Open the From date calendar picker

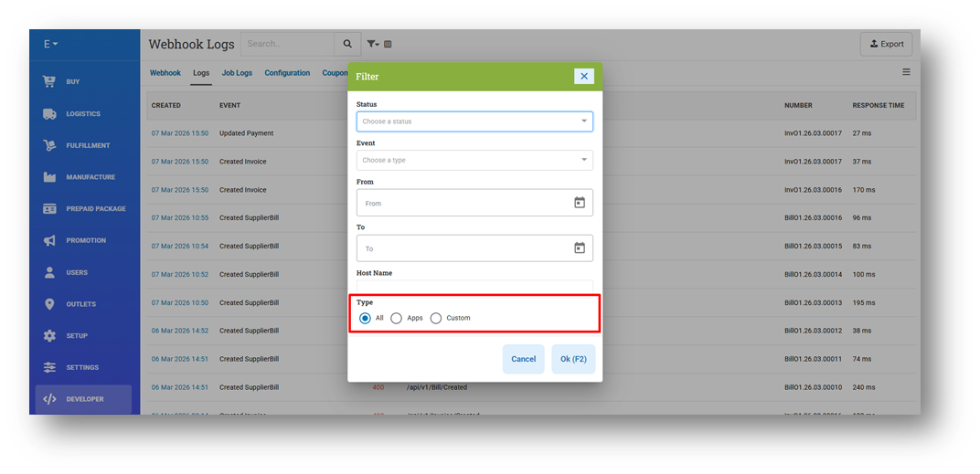coord(580,203)
